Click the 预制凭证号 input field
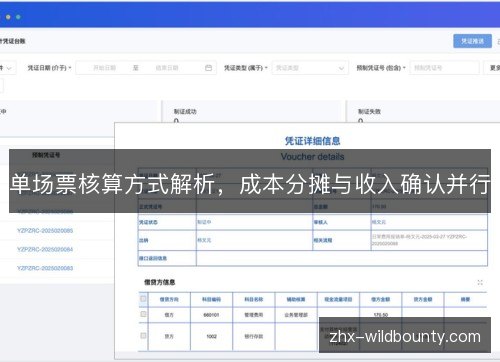This screenshot has height=362, width=500. click(x=444, y=68)
